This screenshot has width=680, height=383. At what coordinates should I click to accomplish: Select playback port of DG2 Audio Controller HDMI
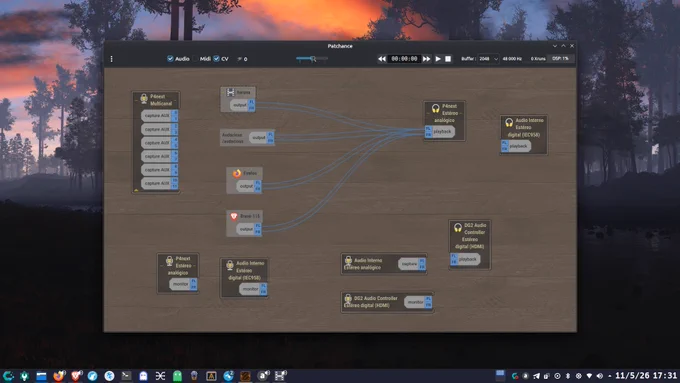[465, 259]
